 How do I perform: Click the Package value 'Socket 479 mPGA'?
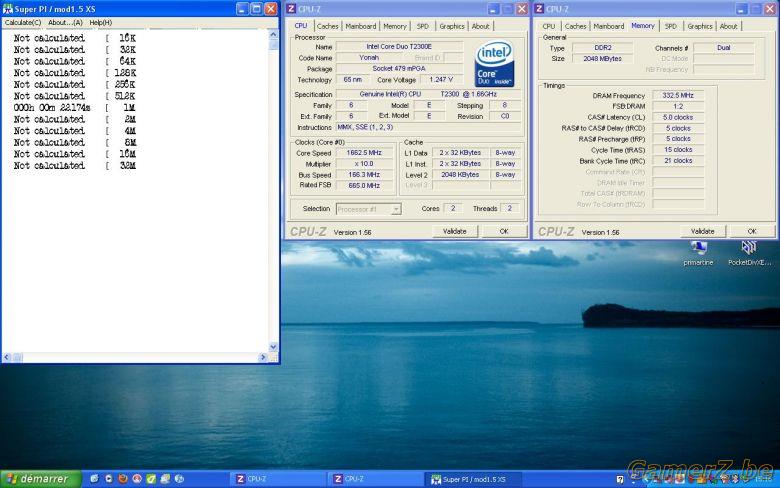coord(399,69)
